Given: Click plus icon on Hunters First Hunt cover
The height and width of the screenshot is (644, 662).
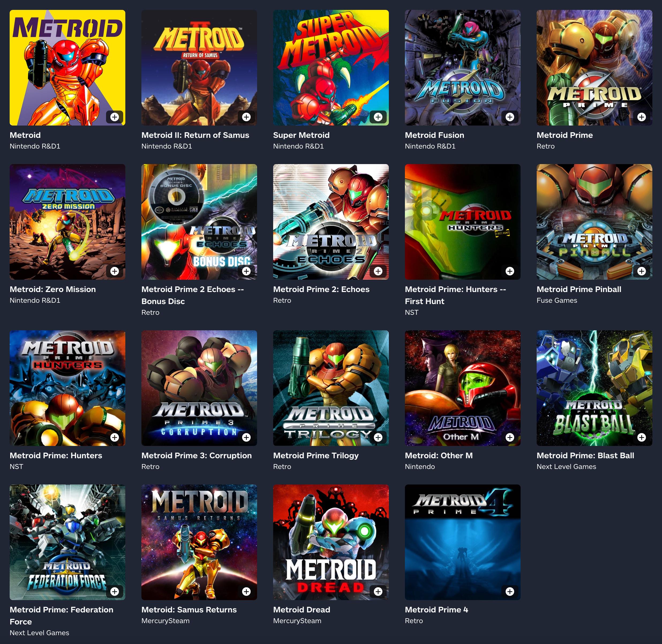Looking at the screenshot, I should coord(510,271).
